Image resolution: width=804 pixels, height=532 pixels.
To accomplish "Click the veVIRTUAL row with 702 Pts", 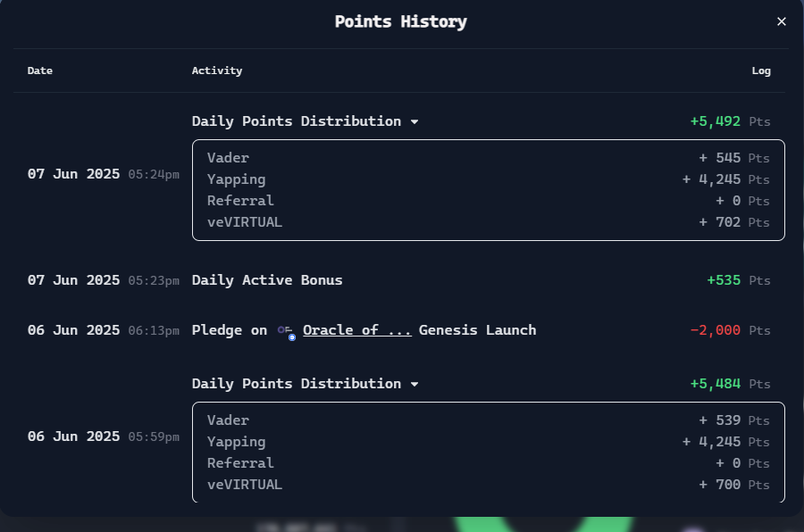I will pyautogui.click(x=488, y=222).
